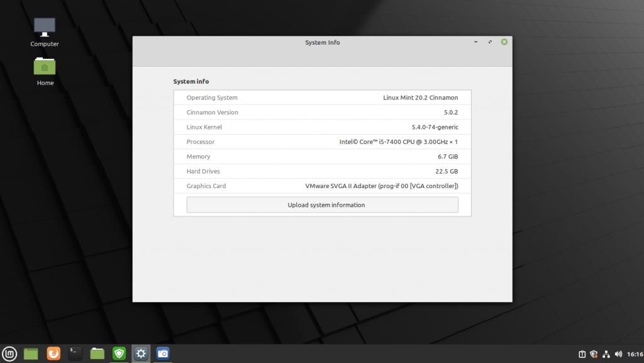Open the calendar from the 16:16 clock
The image size is (644, 363).
[x=634, y=354]
